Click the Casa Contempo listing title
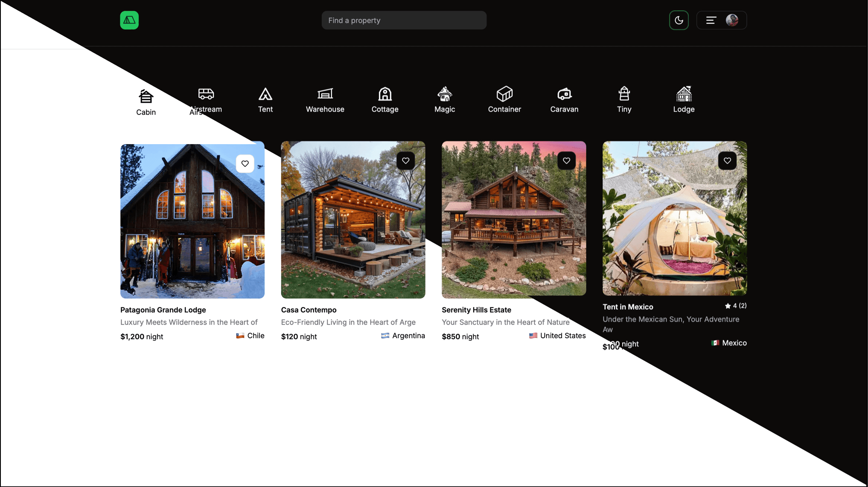Image resolution: width=868 pixels, height=487 pixels. (x=309, y=310)
